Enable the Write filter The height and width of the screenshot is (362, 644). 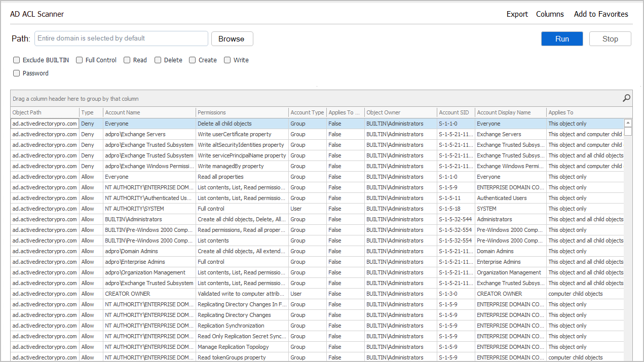227,60
